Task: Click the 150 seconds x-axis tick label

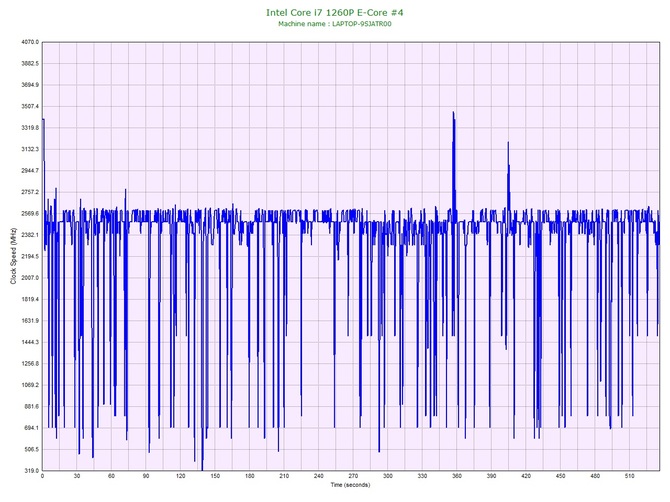Action: point(215,476)
